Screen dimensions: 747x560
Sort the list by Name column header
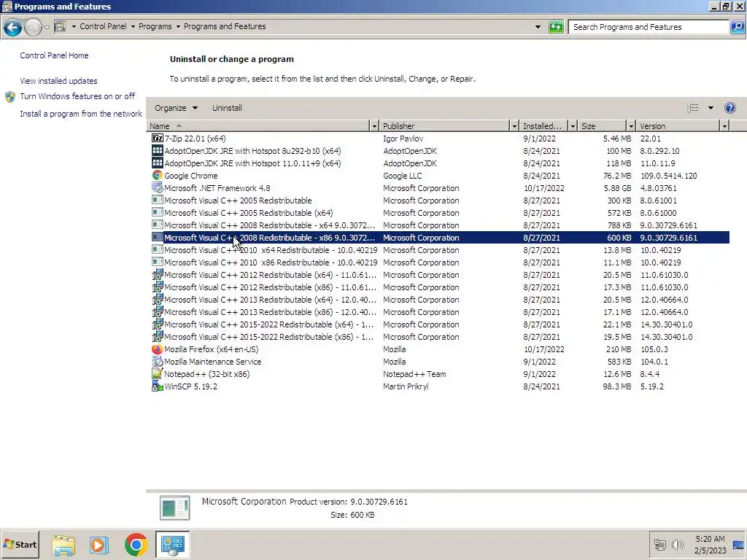coord(258,126)
